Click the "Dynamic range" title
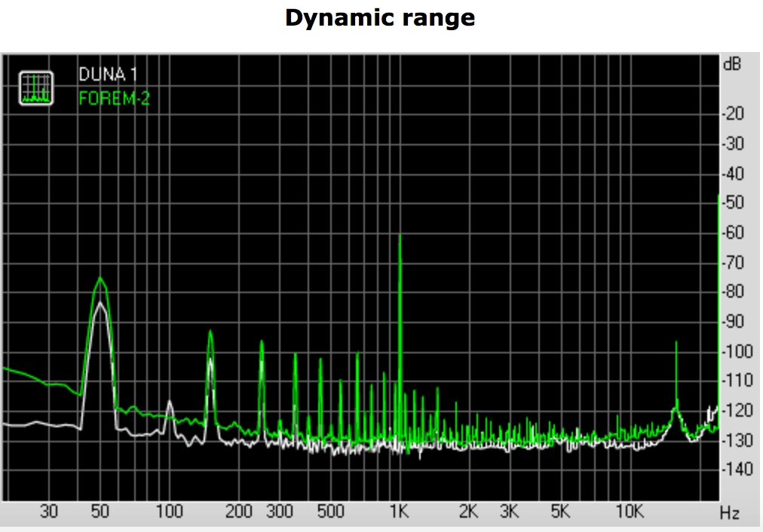Screen dimensions: 763x532 (x=380, y=18)
